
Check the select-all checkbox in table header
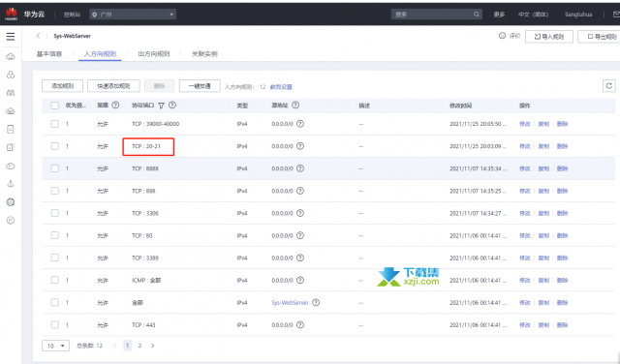pos(55,106)
